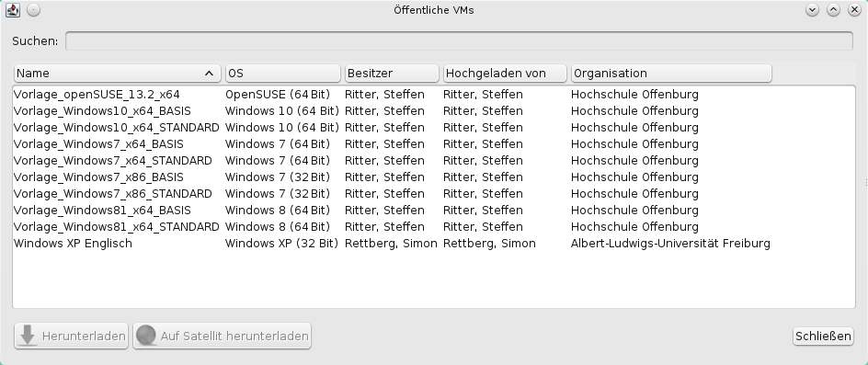868x365 pixels.
Task: Click the round pin button beside app icon
Action: (x=33, y=10)
